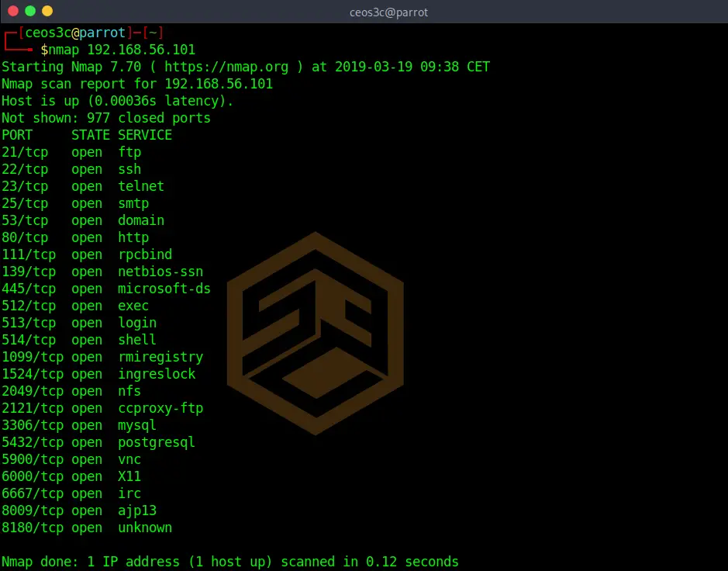Image resolution: width=728 pixels, height=571 pixels.
Task: Click the login service name
Action: tap(137, 324)
